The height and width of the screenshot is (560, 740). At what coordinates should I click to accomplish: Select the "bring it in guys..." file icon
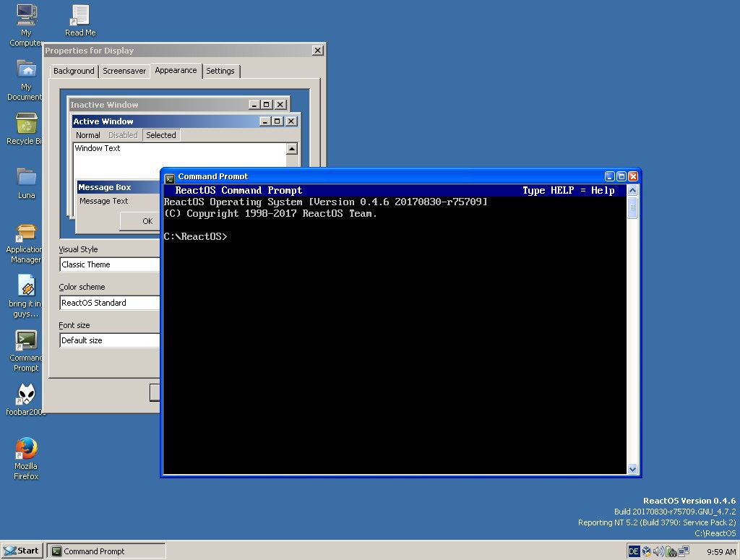tap(25, 296)
